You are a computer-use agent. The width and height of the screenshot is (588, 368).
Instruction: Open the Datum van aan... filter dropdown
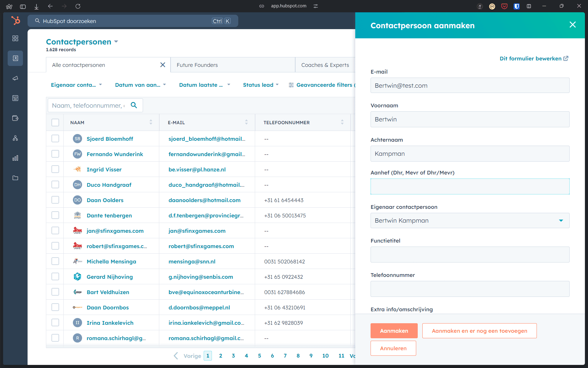tap(140, 85)
